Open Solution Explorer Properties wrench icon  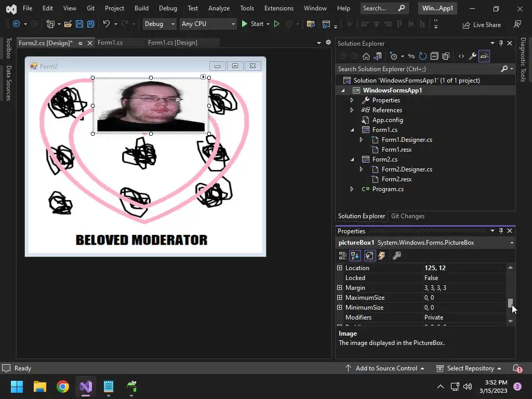point(473,56)
